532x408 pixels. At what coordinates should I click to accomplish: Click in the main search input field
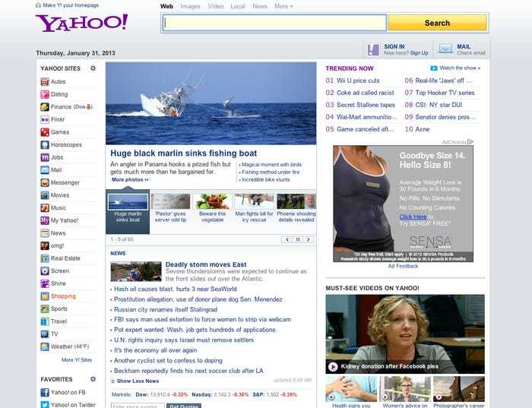click(x=274, y=23)
